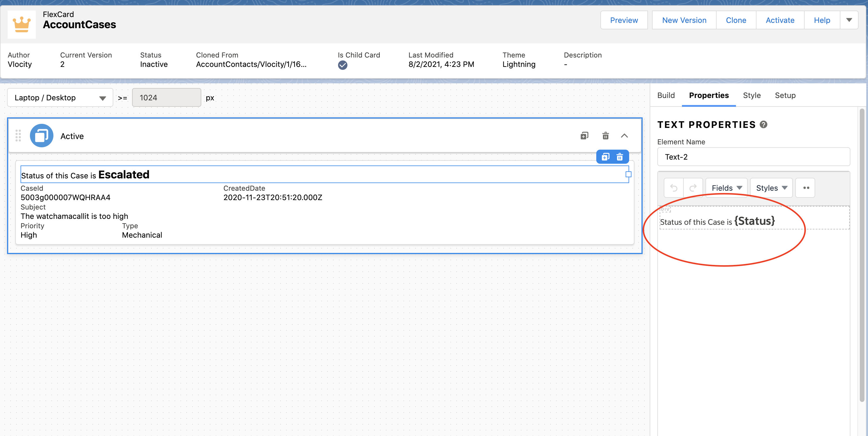
Task: Delete the Active state with its trash icon
Action: point(605,136)
